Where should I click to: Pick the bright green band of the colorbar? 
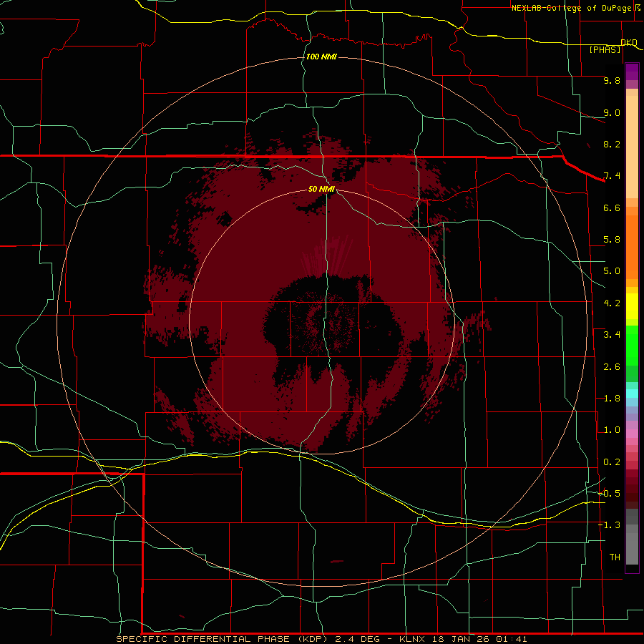tap(632, 346)
